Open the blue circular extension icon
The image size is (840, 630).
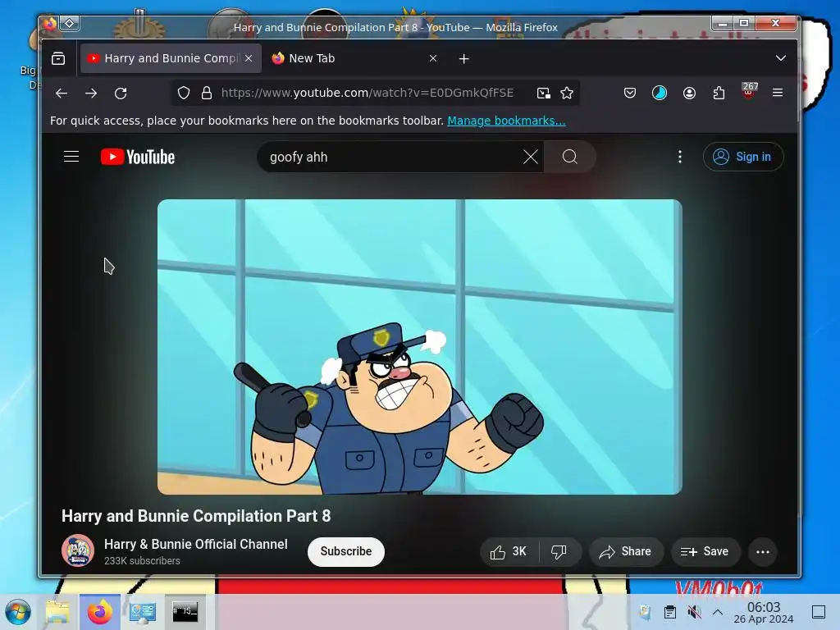[660, 94]
